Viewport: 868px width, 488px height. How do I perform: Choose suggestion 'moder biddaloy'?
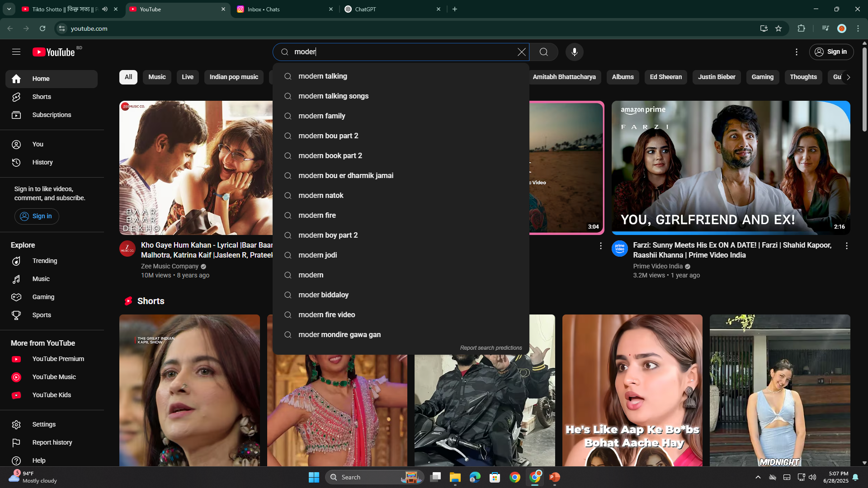click(x=401, y=295)
